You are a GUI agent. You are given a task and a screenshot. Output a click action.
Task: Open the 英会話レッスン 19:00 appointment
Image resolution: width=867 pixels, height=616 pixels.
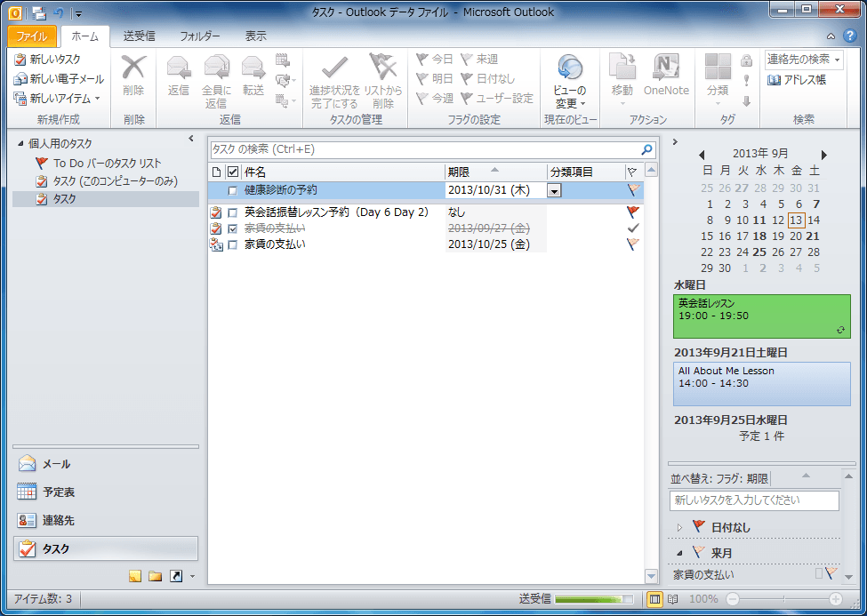tap(761, 316)
